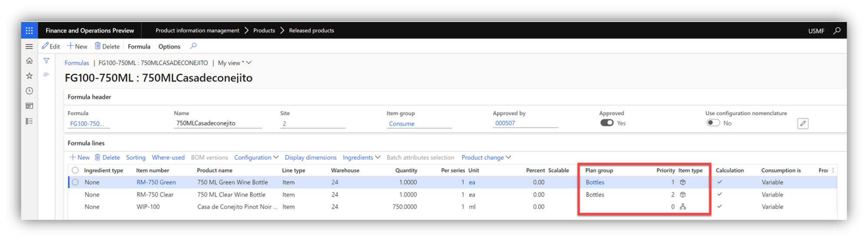Screen dimensions: 868x241
Task: Open the Consume item group link
Action: pos(401,124)
